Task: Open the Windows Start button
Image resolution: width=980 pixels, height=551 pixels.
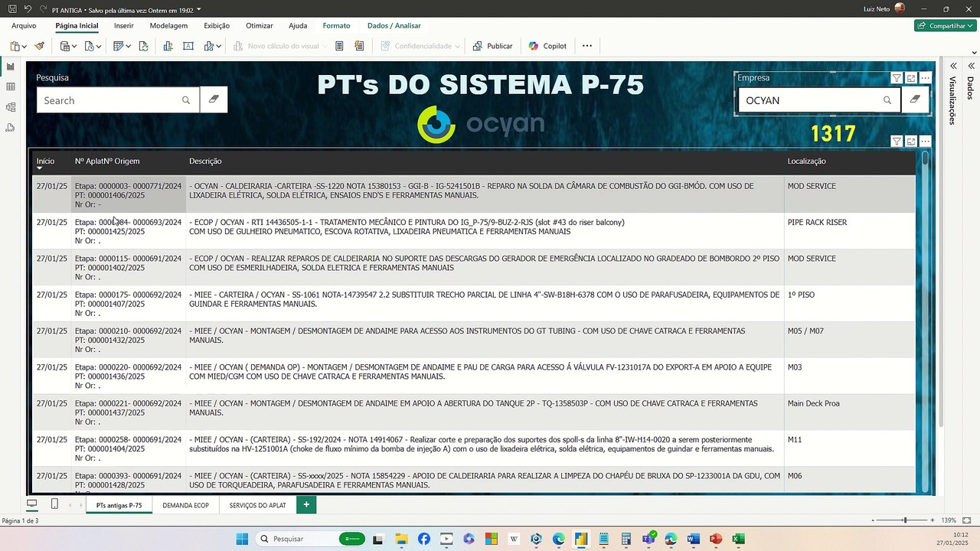Action: (x=242, y=539)
